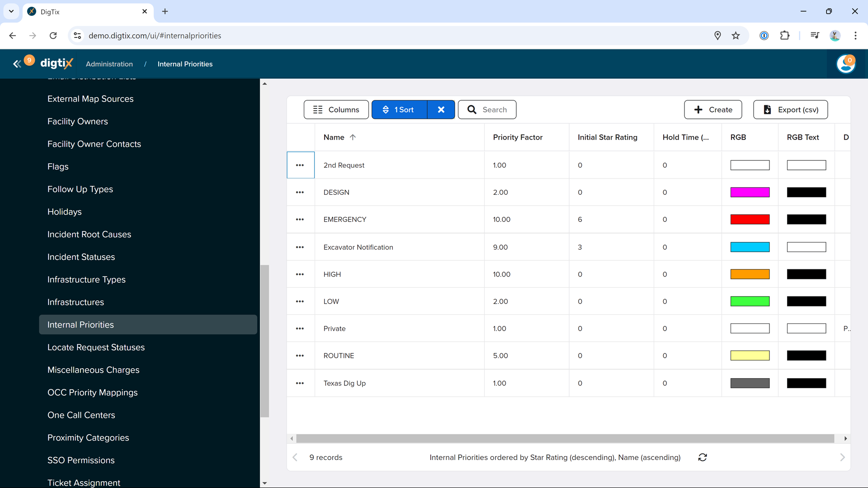868x488 pixels.
Task: Open row actions menu for EMERGENCY
Action: pos(300,220)
